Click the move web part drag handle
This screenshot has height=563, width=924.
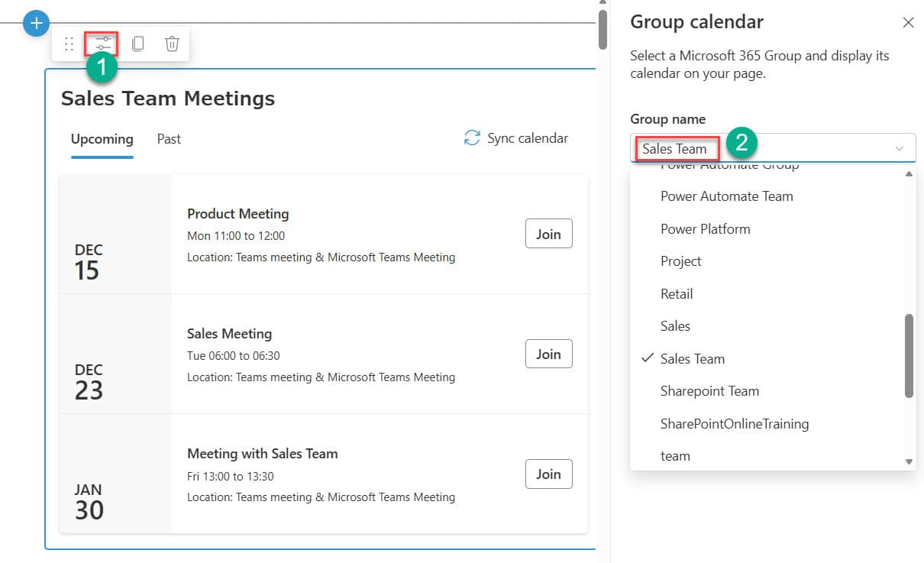click(68, 44)
